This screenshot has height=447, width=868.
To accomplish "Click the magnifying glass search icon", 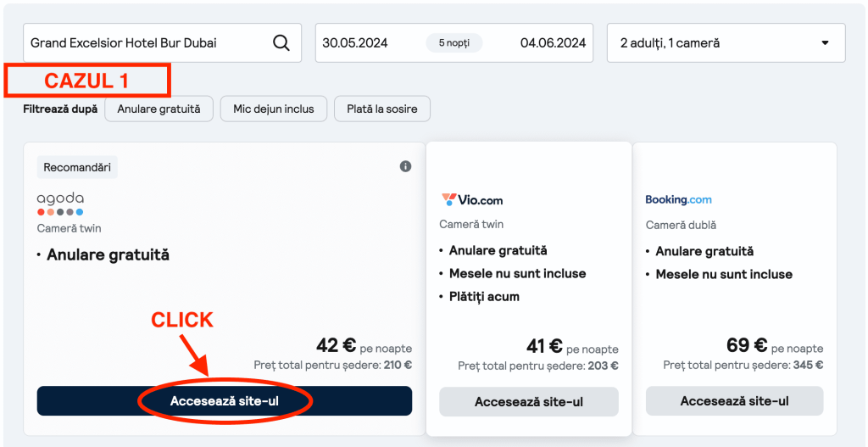I will click(281, 43).
